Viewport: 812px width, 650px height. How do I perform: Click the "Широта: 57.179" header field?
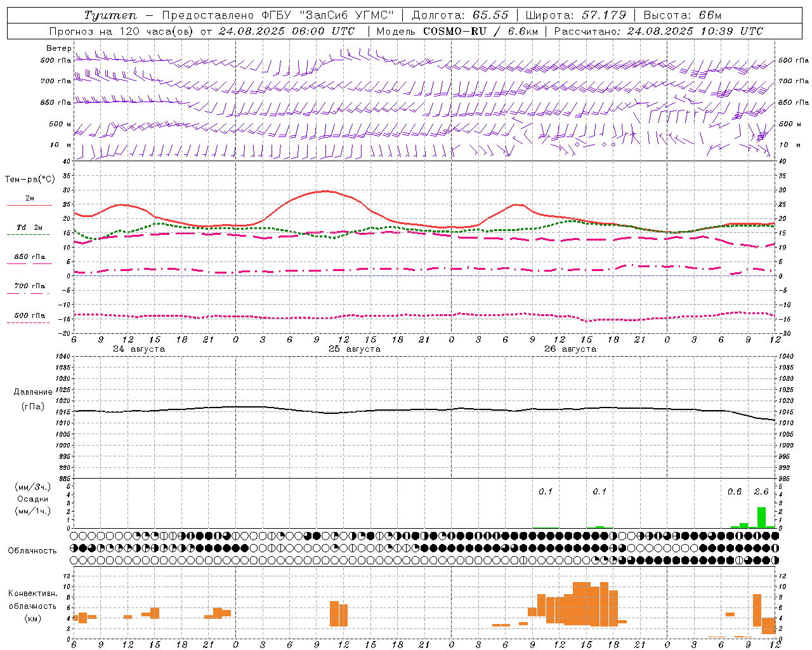point(575,15)
